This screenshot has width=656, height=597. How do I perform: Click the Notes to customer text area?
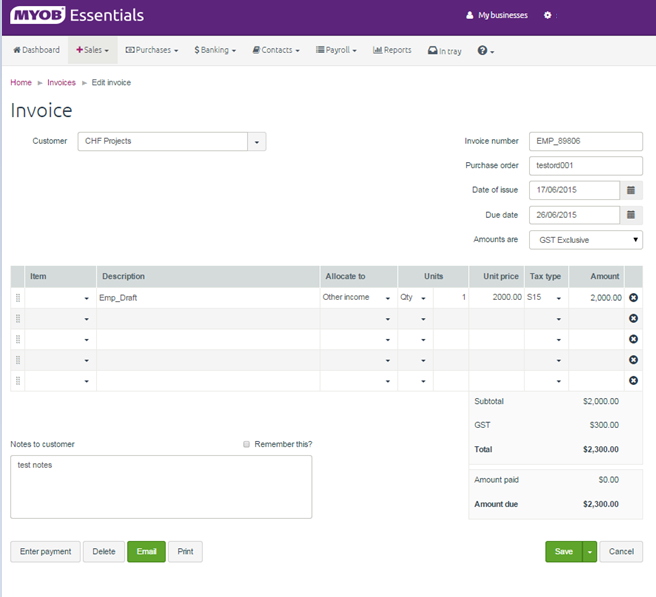point(161,487)
